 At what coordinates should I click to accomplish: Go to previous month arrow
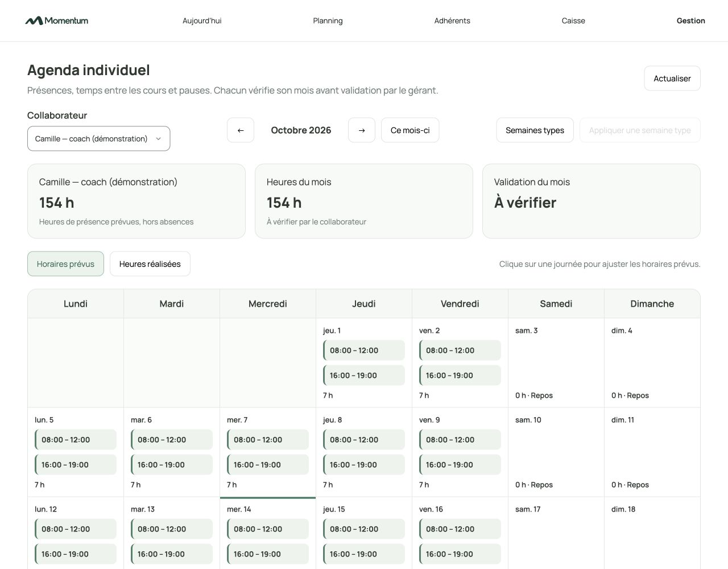click(x=241, y=130)
